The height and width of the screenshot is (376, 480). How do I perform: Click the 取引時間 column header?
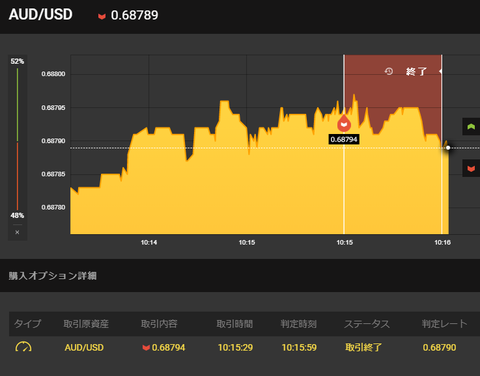coord(235,324)
